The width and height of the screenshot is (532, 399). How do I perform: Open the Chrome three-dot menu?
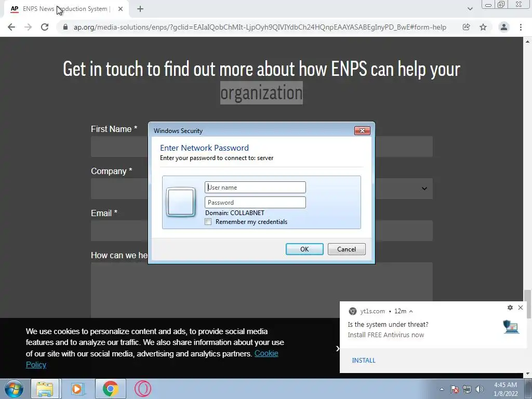pyautogui.click(x=521, y=27)
